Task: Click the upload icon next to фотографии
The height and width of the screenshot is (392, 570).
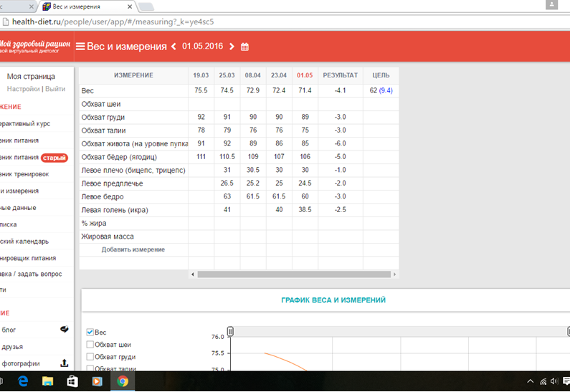Action: coord(64,363)
